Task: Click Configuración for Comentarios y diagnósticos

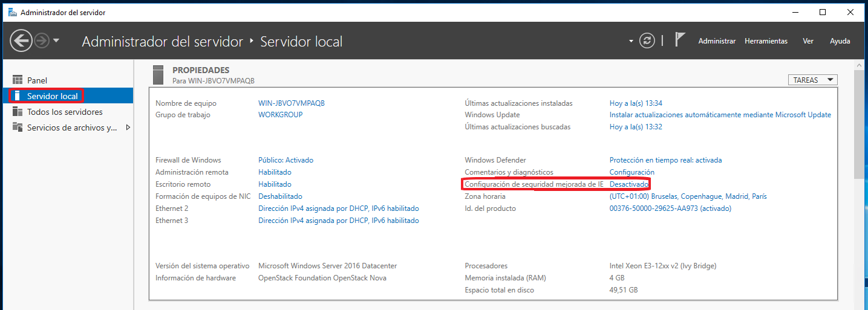Action: (631, 172)
